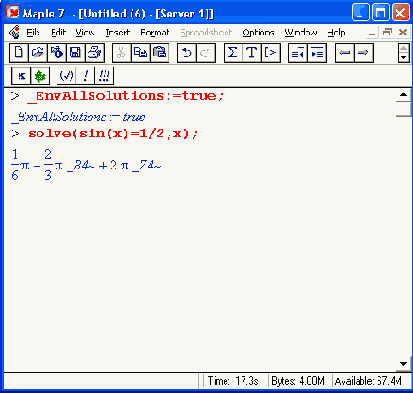Save the worksheet with the floppy disk icon
This screenshot has height=393, width=413.
tap(76, 53)
